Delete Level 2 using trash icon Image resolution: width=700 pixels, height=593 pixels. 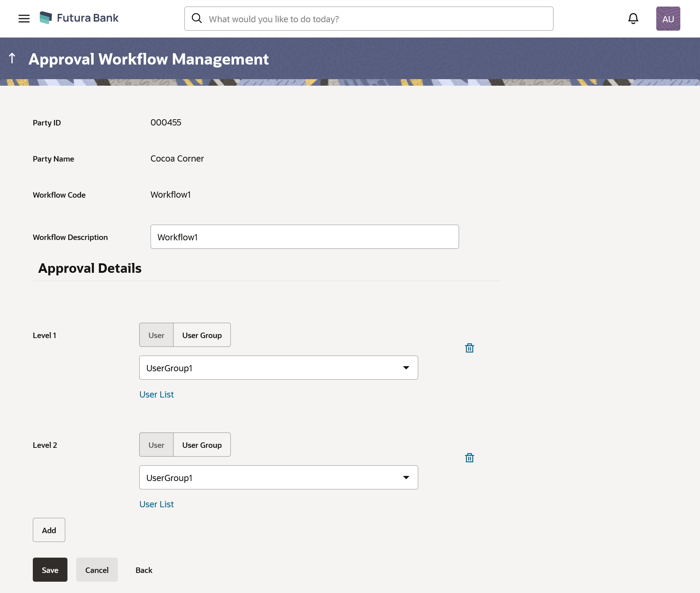(469, 458)
